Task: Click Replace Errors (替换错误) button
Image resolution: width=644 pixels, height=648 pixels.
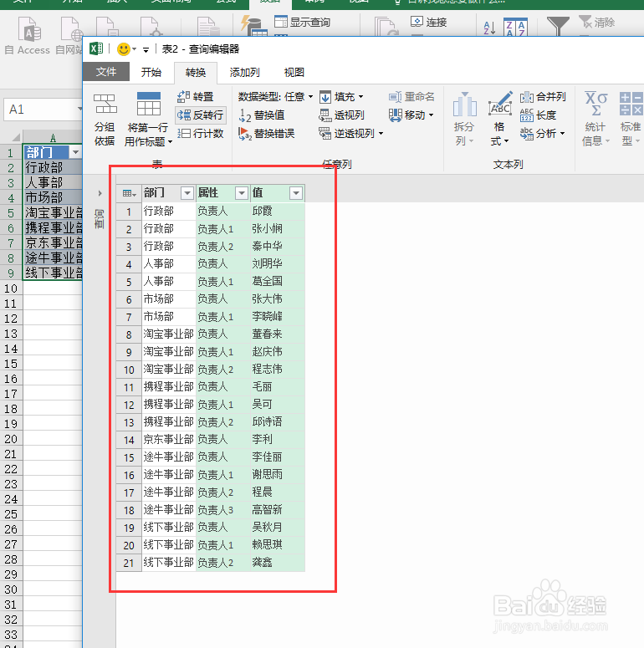Action: (267, 134)
